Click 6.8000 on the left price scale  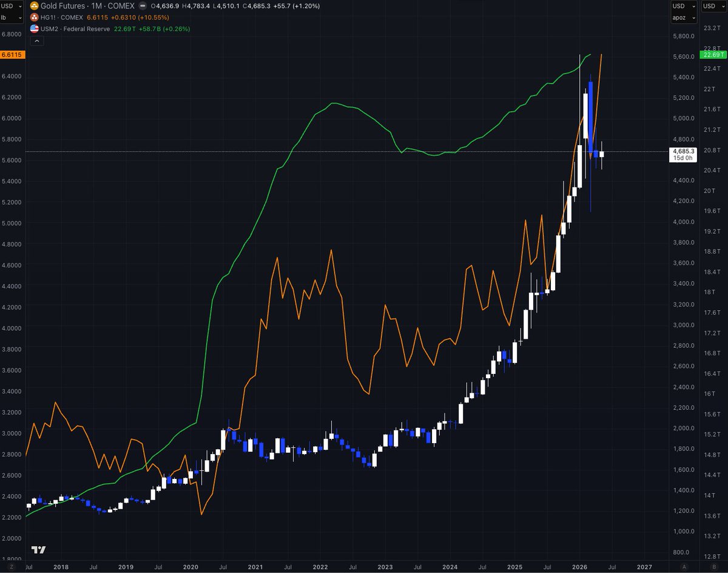12,34
